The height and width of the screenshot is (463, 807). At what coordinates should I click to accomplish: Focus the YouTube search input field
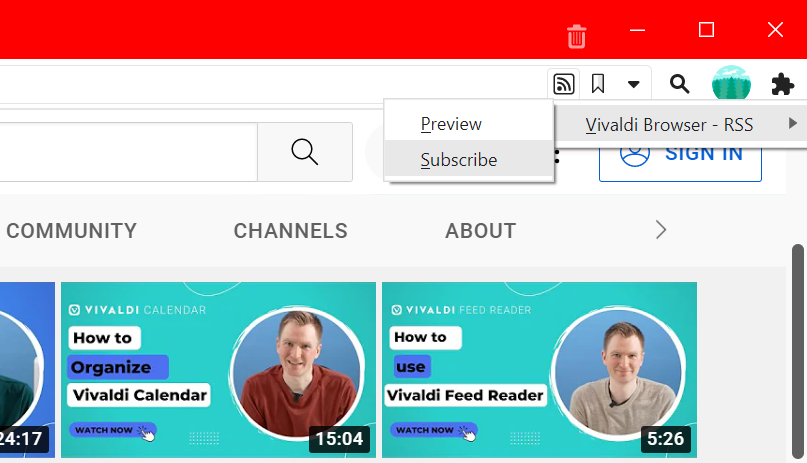point(129,152)
